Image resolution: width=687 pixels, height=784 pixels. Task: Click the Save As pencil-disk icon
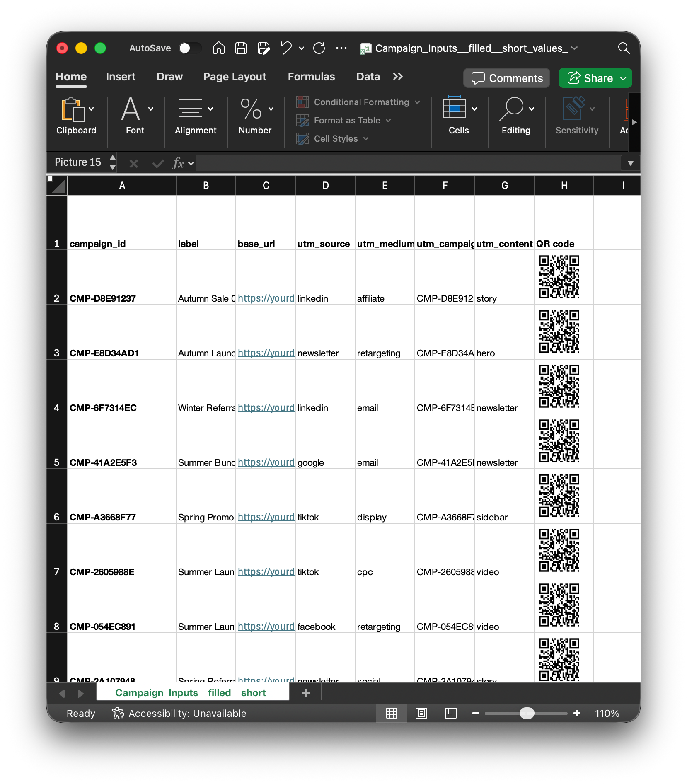point(264,48)
